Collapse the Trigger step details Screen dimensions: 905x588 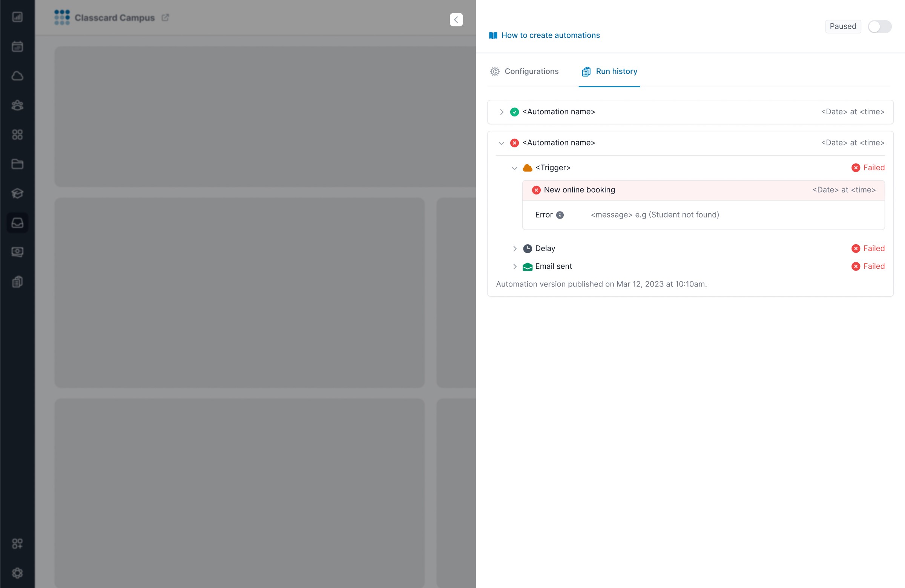pyautogui.click(x=514, y=168)
